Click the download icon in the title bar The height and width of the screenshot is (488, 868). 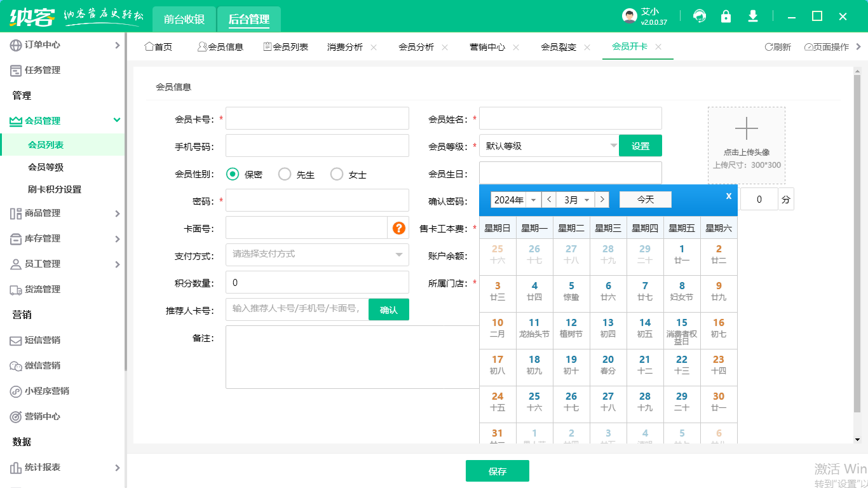pos(752,16)
